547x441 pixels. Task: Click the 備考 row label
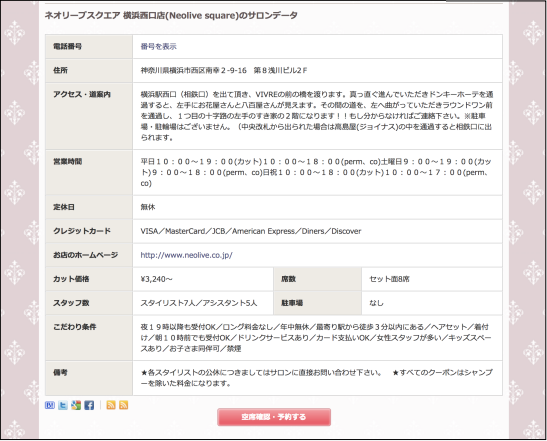60,373
